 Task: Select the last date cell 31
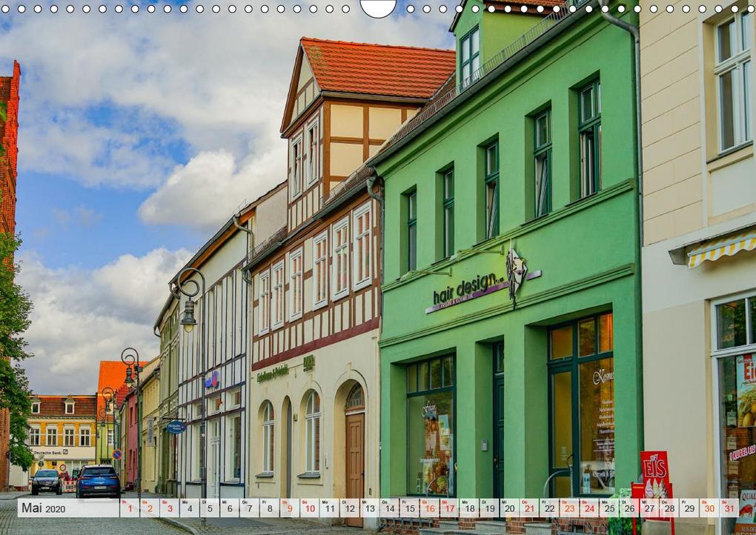[729, 508]
